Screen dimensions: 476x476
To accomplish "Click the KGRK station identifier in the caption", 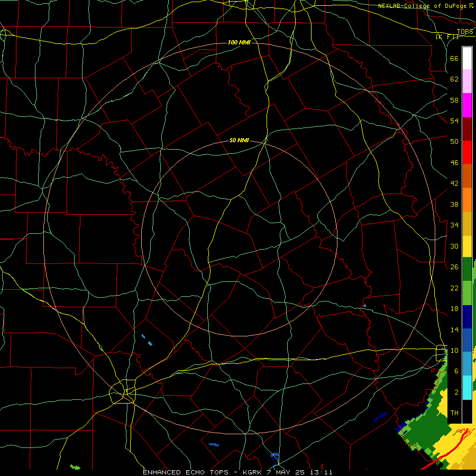I will pos(252,472).
